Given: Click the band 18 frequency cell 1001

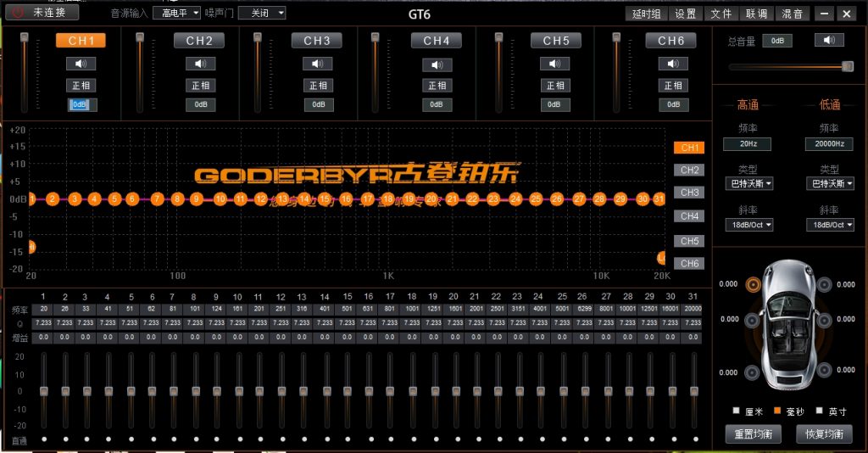Looking at the screenshot, I should tap(412, 309).
